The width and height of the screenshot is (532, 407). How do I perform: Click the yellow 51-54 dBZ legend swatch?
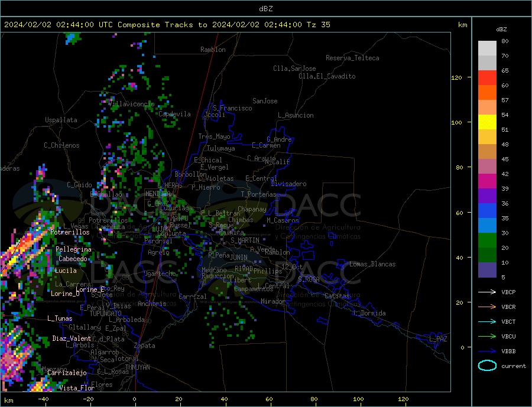click(x=487, y=122)
